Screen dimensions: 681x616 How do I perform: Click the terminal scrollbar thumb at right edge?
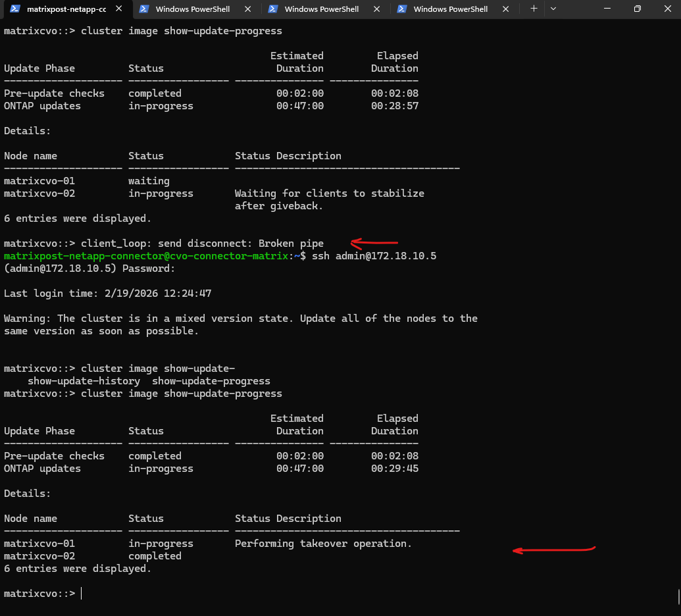678,596
